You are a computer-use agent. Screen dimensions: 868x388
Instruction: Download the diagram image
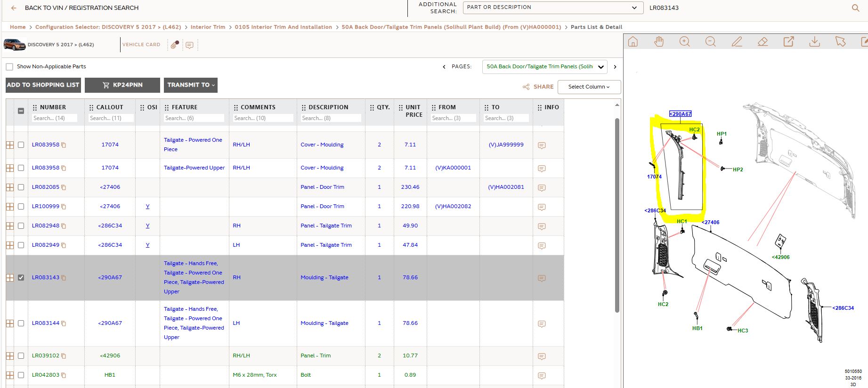pyautogui.click(x=814, y=42)
